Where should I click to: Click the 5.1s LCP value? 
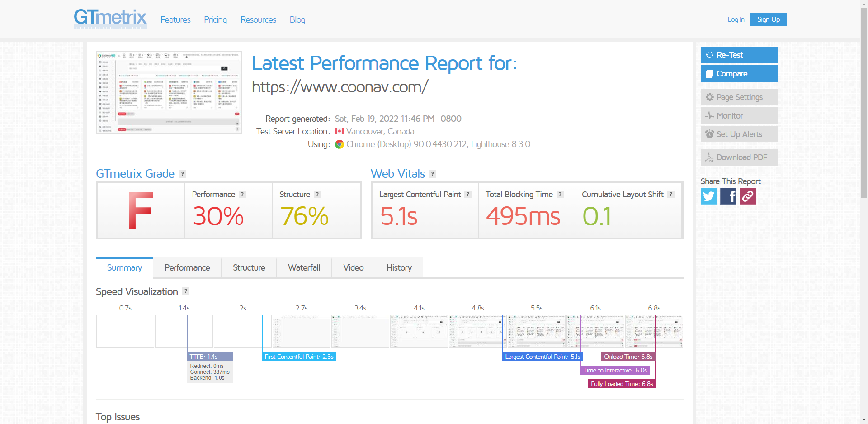point(399,216)
